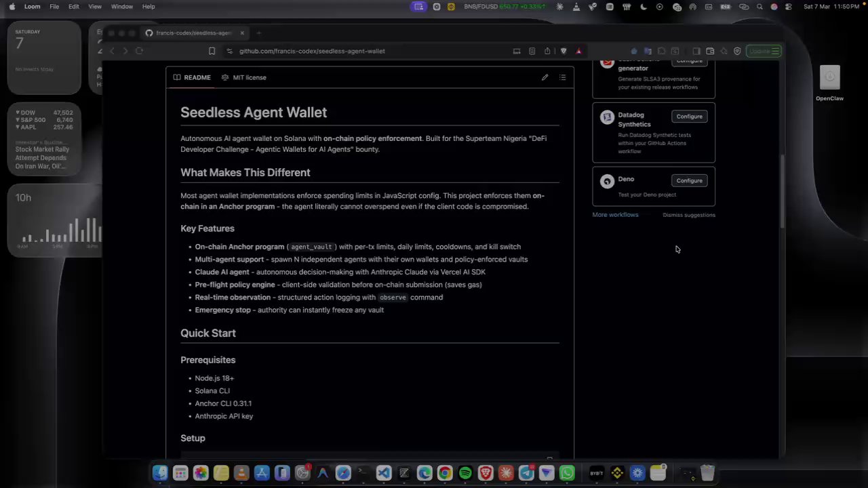Toggle Do Not Disturb moon in the menu bar
Screen dimensions: 868x488
(642, 7)
